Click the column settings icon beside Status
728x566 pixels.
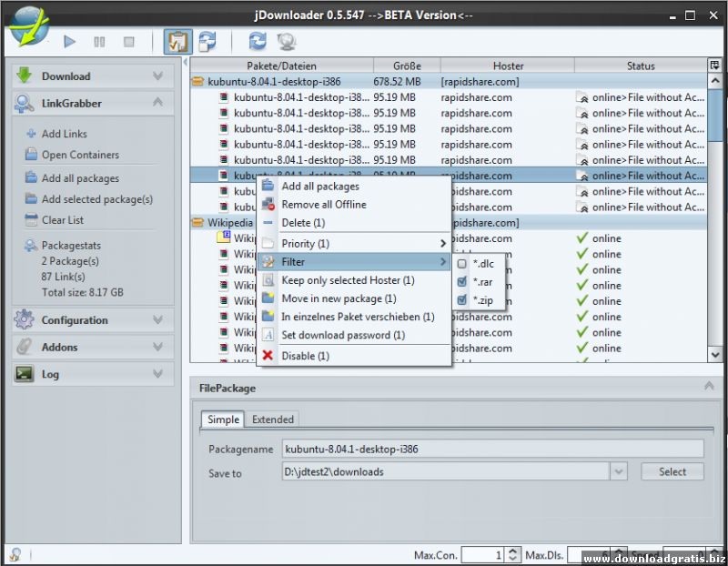[x=714, y=65]
